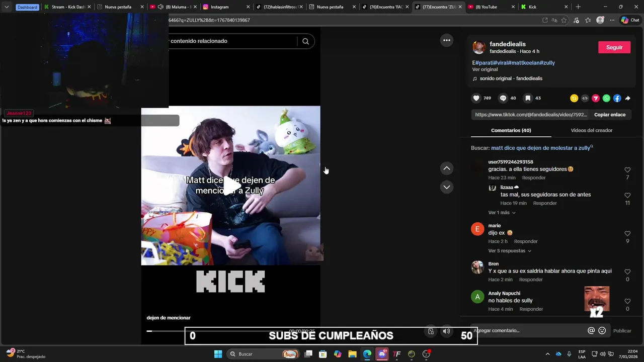Open Copilot Chat in Edge toolbar
This screenshot has width=644, height=362.
point(630,20)
